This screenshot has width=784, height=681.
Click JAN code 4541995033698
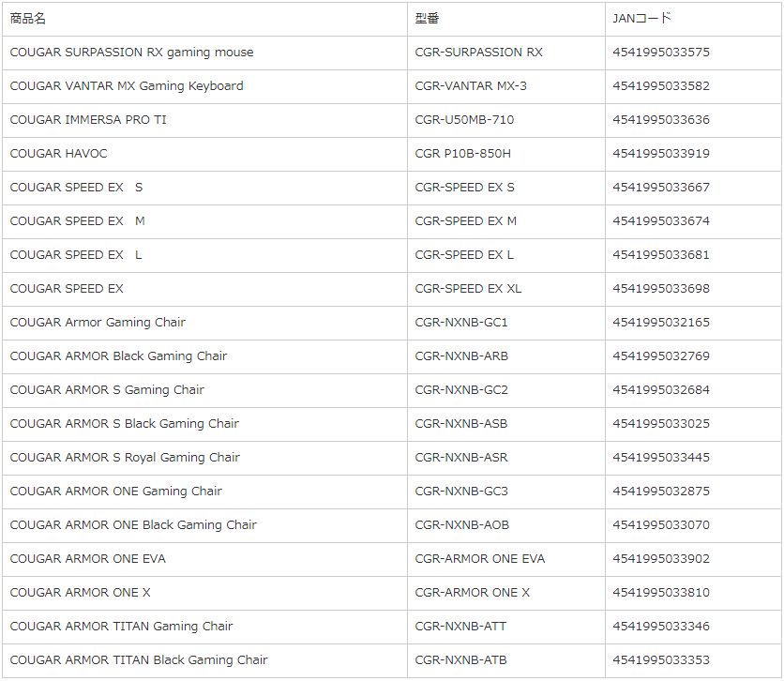(661, 289)
